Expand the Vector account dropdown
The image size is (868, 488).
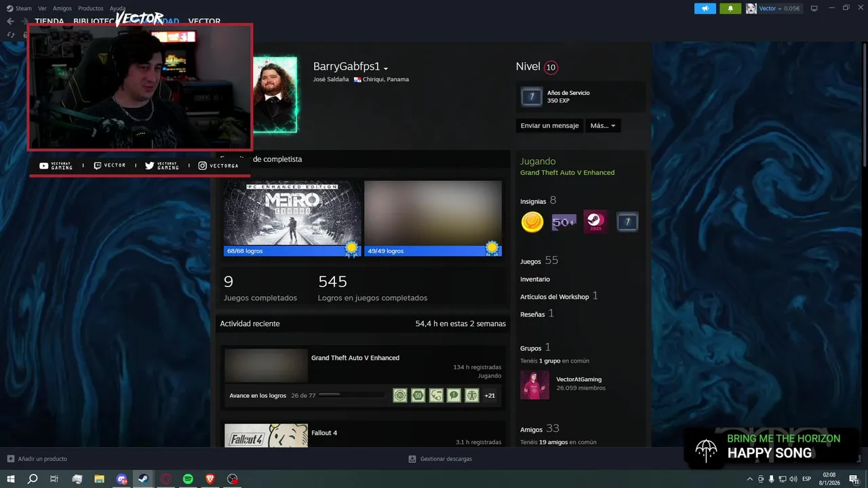click(x=779, y=8)
